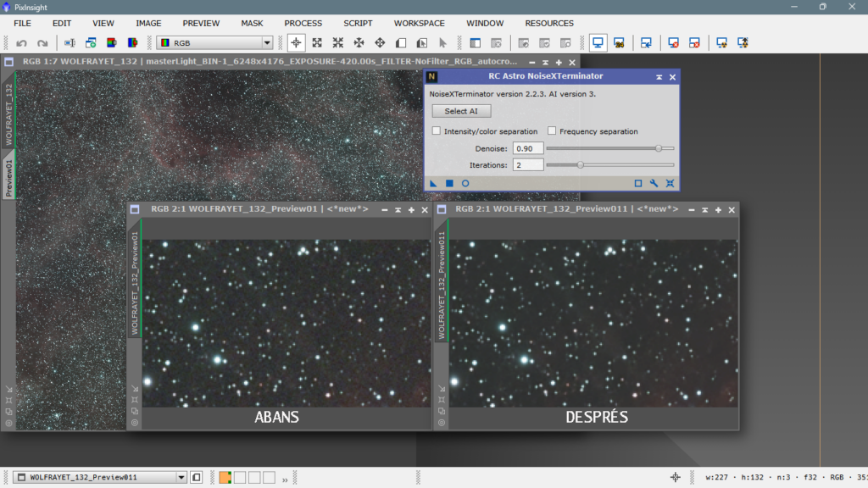This screenshot has height=488, width=868.
Task: Expand the status bar overflow chevron
Action: (285, 480)
